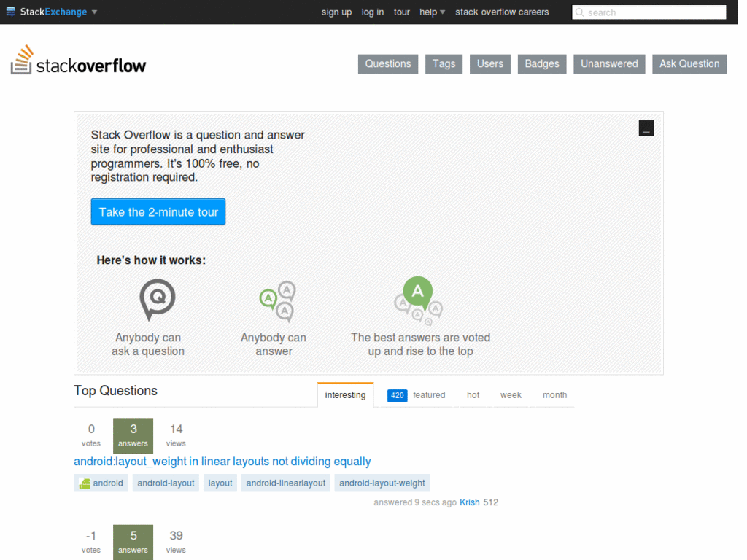Viewport: 747px width, 560px height.
Task: Select the month tab
Action: tap(554, 394)
